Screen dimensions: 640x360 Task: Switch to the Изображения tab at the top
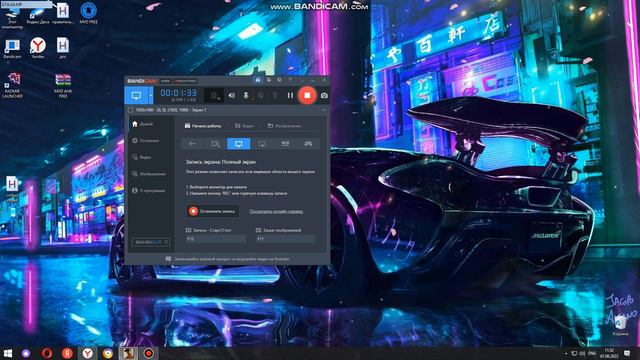pyautogui.click(x=284, y=126)
